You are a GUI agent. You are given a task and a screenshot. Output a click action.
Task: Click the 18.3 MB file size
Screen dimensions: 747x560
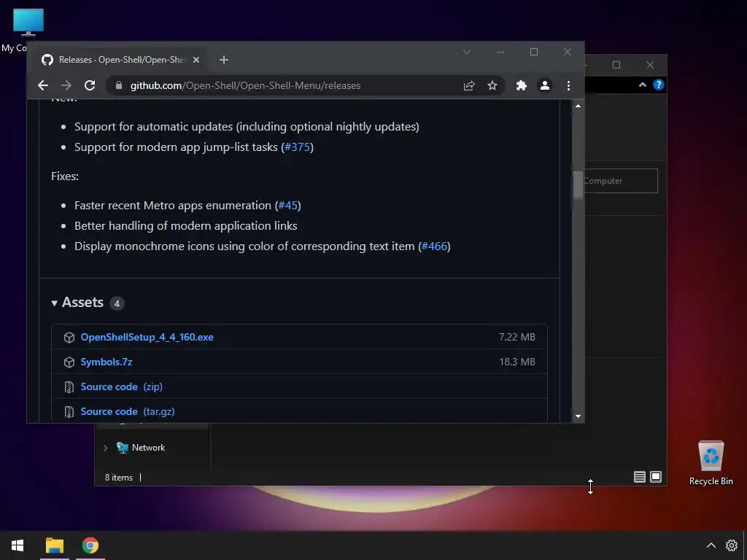coord(517,362)
